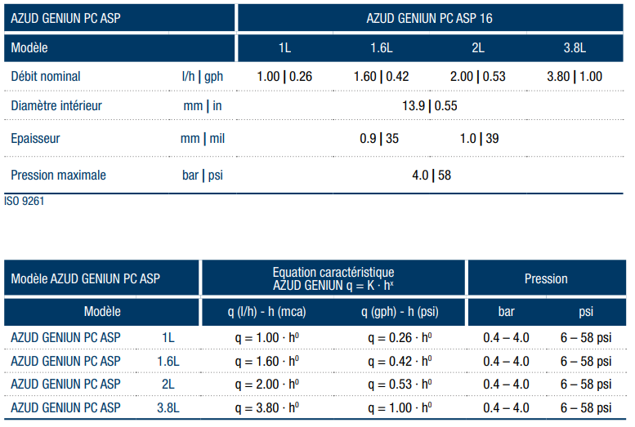
Task: Select the 1.6L model column header
Action: (381, 48)
